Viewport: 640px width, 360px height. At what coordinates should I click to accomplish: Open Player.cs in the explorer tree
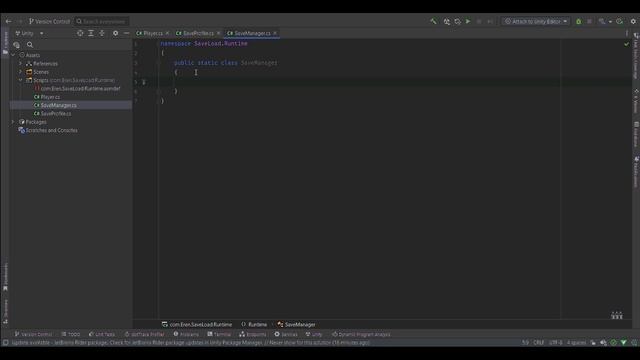tap(47, 97)
